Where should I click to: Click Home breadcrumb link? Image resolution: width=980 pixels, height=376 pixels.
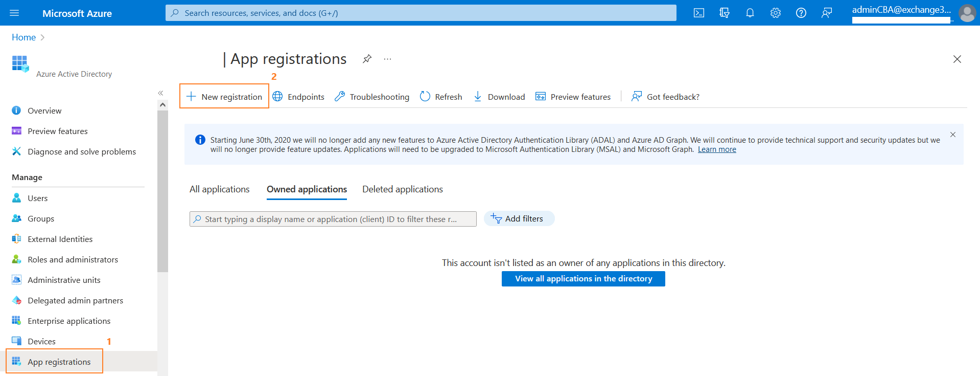click(24, 37)
